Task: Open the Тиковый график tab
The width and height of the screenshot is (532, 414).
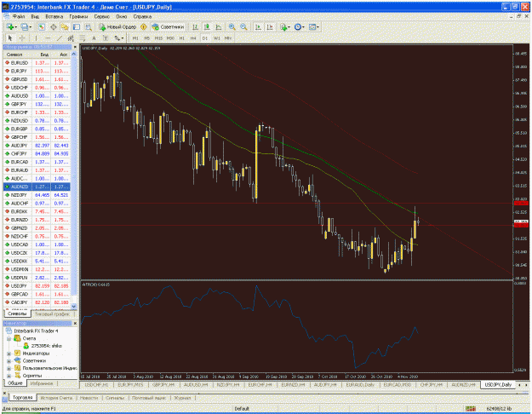Action: click(x=52, y=314)
